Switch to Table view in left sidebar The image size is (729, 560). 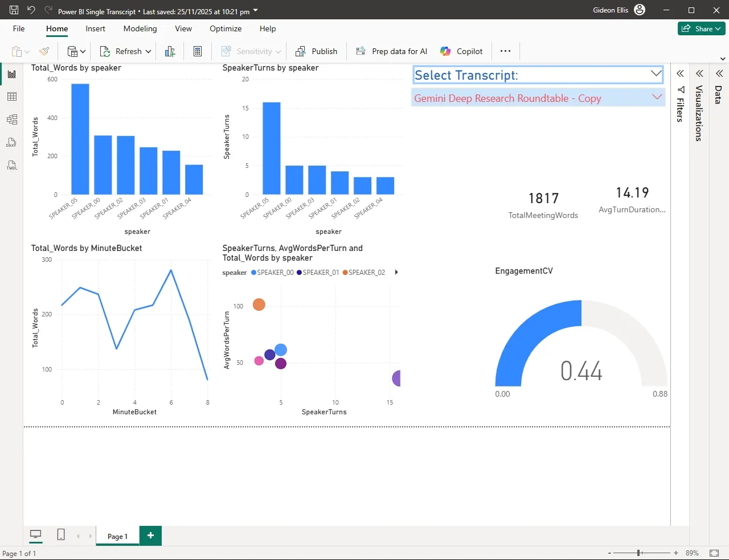tap(11, 97)
